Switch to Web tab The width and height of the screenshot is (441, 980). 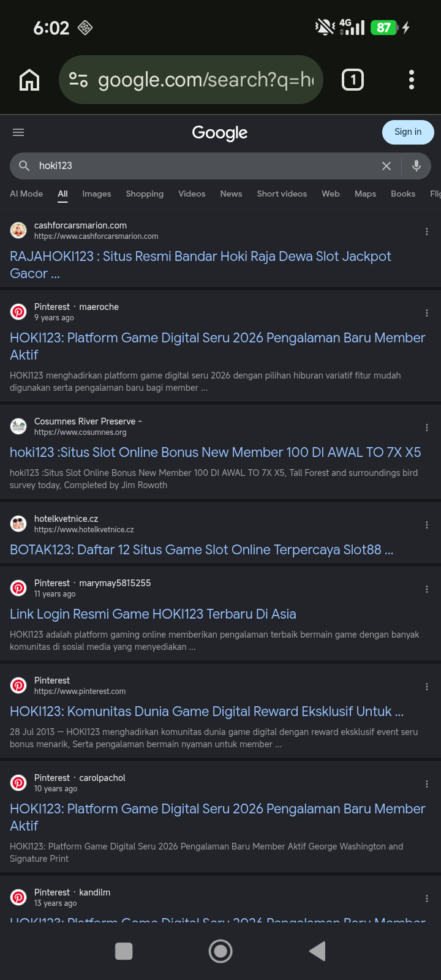(x=331, y=194)
